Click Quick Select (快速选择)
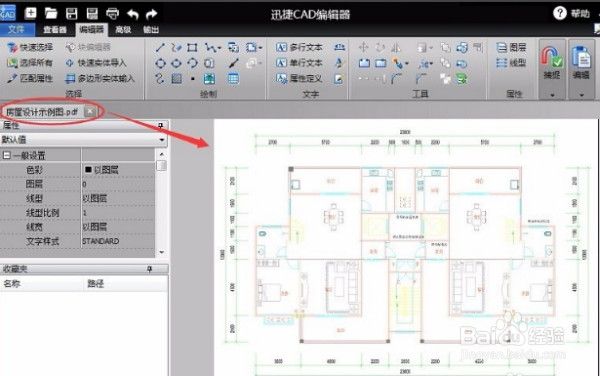600x376 pixels. click(30, 47)
